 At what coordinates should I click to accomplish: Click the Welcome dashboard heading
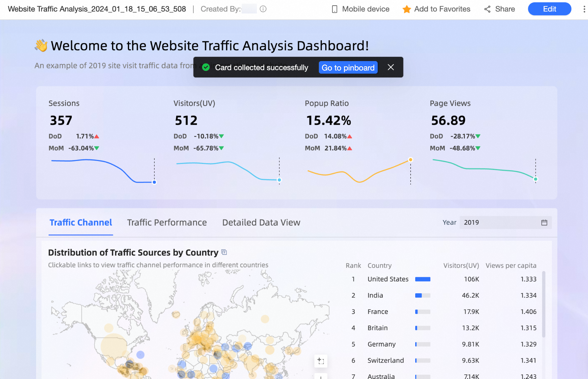pyautogui.click(x=202, y=46)
